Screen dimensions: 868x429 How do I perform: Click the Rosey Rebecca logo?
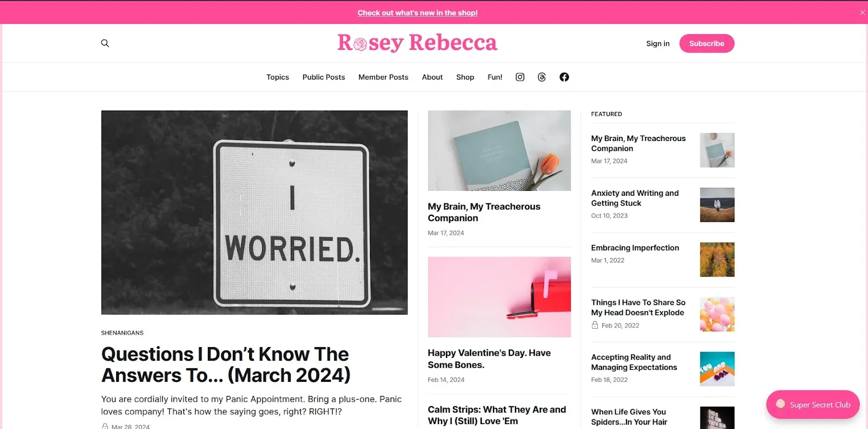tap(417, 43)
